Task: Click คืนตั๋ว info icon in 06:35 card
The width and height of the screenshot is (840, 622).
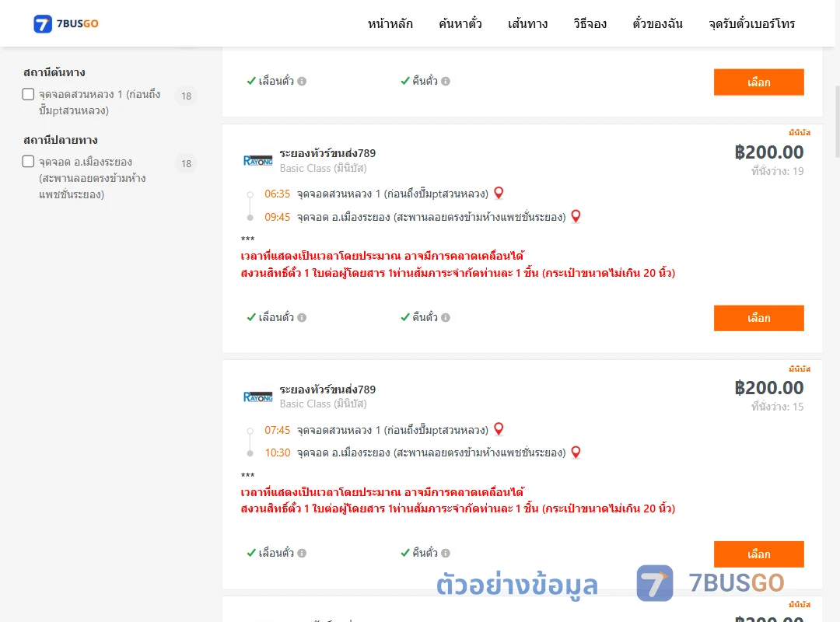Action: (x=446, y=318)
